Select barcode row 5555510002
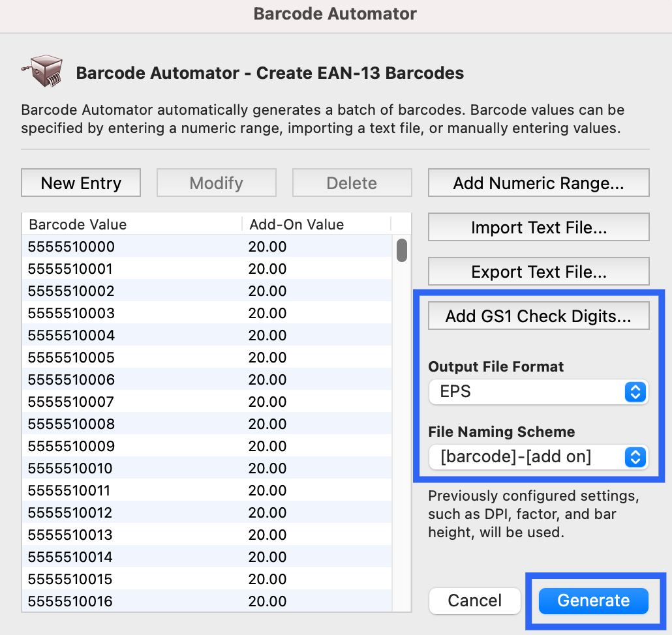The height and width of the screenshot is (635, 672). pos(207,291)
